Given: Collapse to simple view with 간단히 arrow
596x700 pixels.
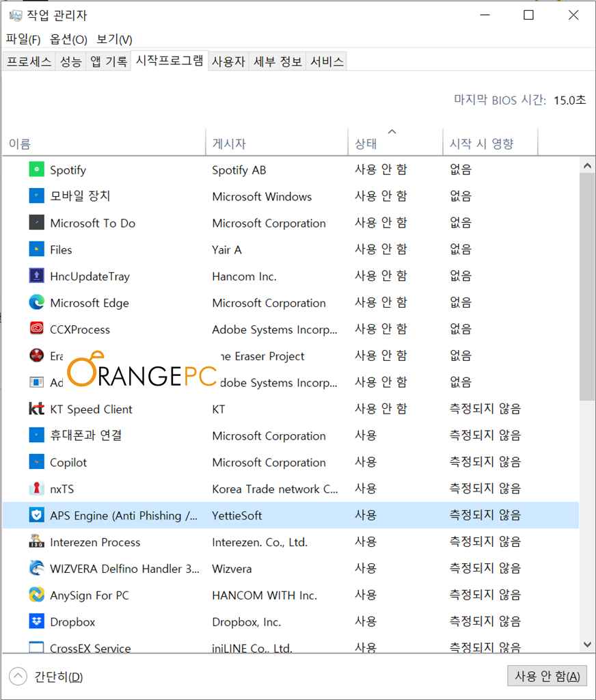Looking at the screenshot, I should click(x=18, y=676).
